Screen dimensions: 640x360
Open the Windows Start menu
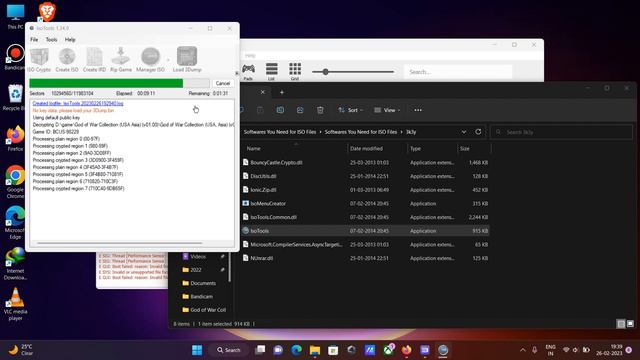[197, 350]
